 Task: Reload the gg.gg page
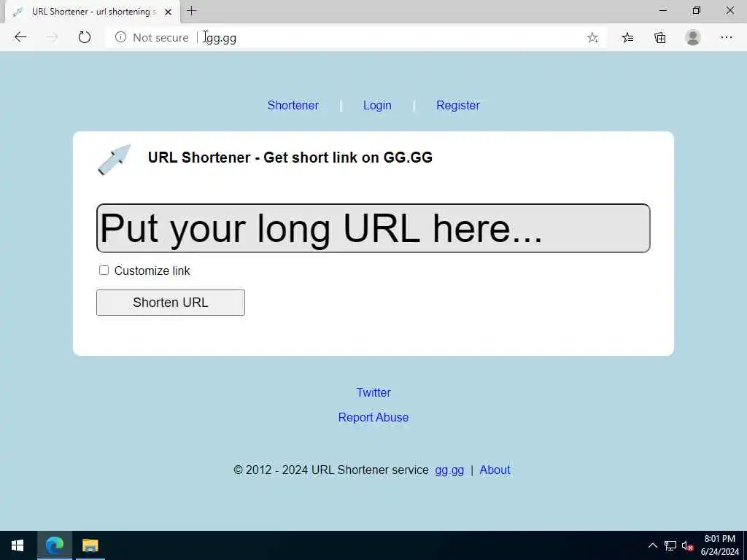(85, 37)
